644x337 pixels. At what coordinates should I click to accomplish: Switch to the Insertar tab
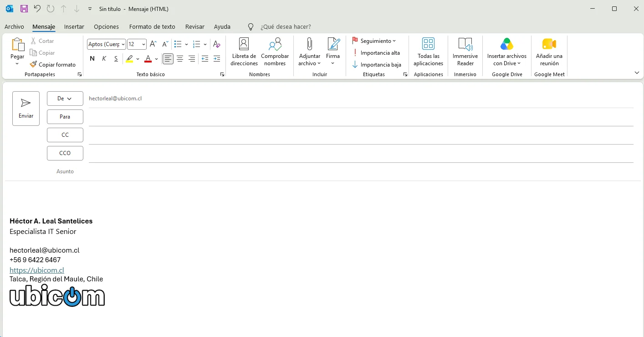click(x=74, y=27)
